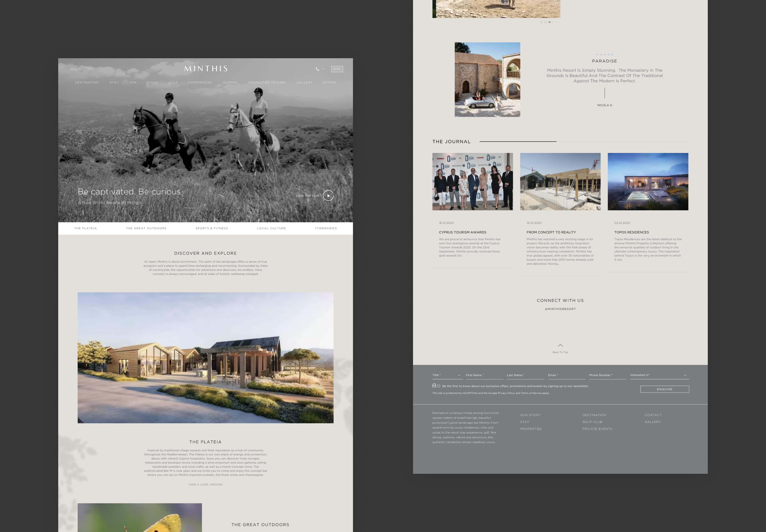This screenshot has height=532, width=766.
Task: Click the phone icon in header
Action: tap(317, 69)
